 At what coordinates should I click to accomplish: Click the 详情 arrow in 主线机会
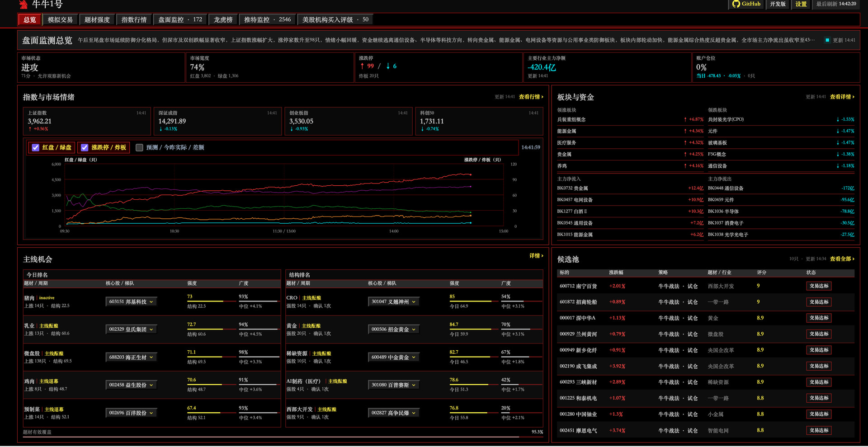point(536,256)
